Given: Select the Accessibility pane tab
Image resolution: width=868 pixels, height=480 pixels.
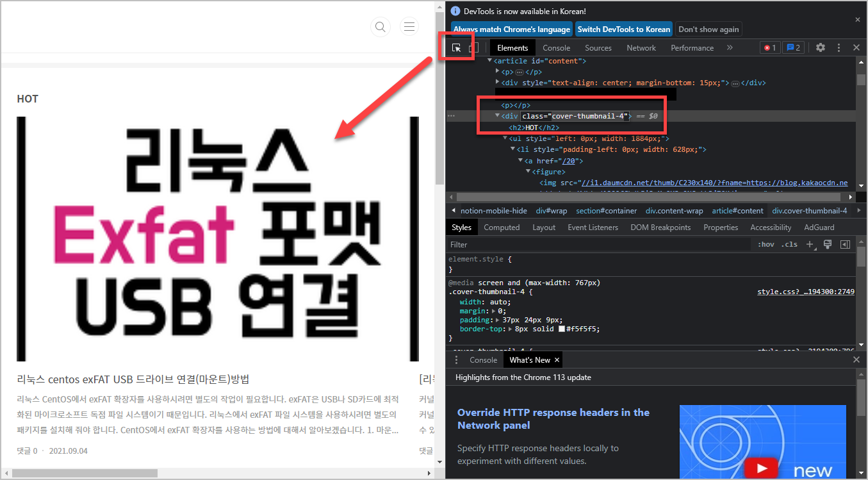Looking at the screenshot, I should click(771, 228).
